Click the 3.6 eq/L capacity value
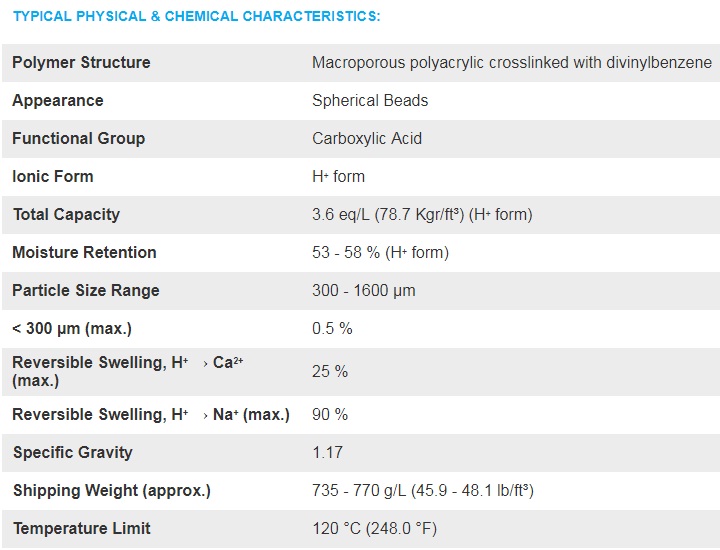 422,214
